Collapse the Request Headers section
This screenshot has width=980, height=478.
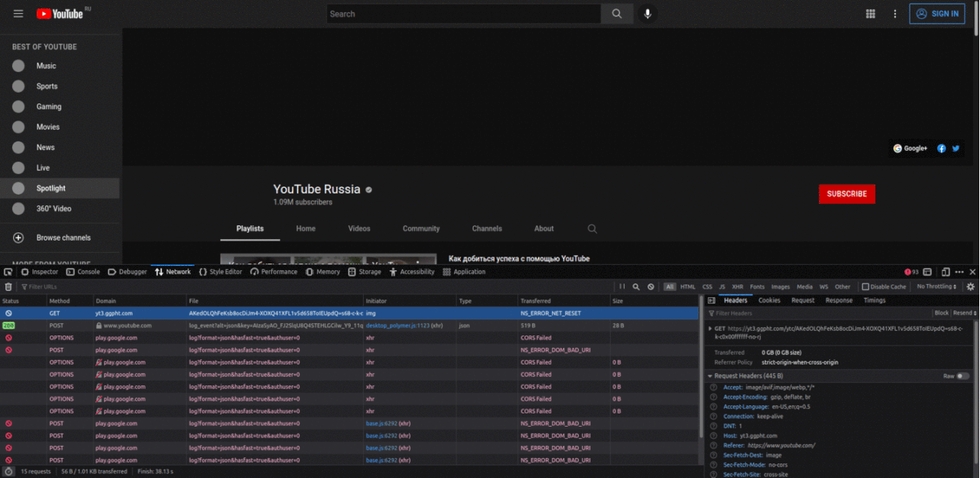(710, 376)
